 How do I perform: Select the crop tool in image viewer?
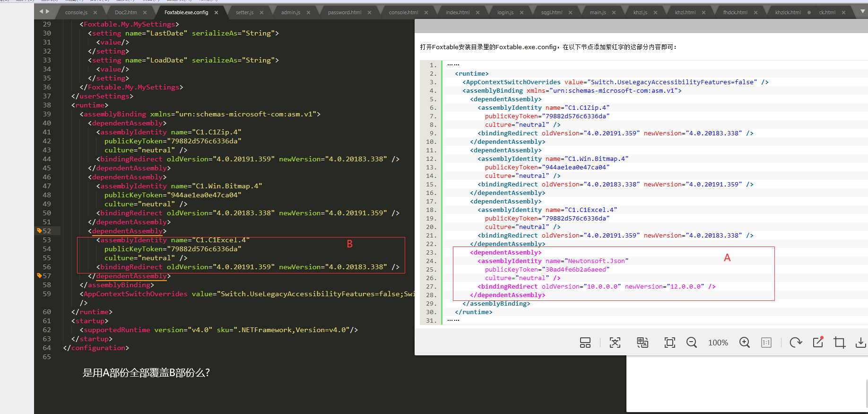(840, 343)
